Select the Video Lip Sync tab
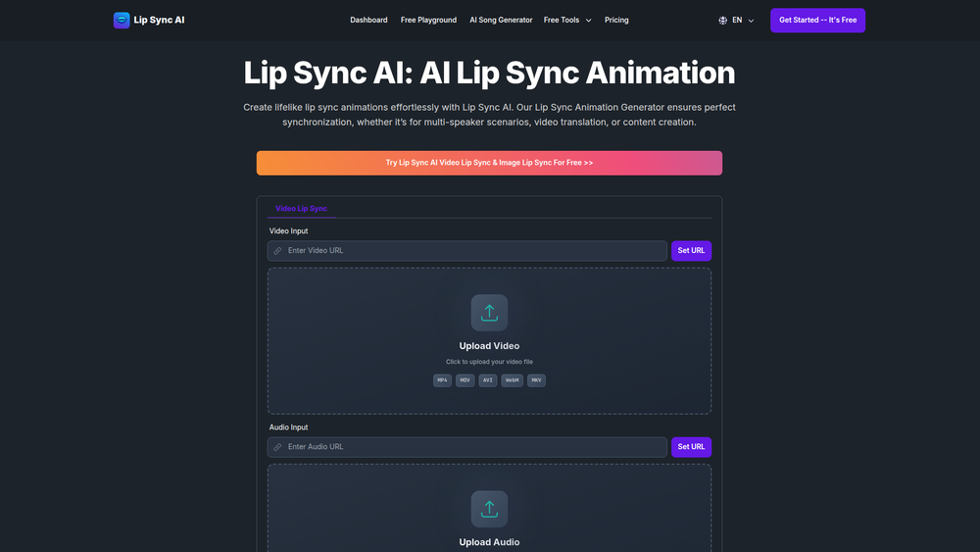The image size is (980, 552). point(301,209)
